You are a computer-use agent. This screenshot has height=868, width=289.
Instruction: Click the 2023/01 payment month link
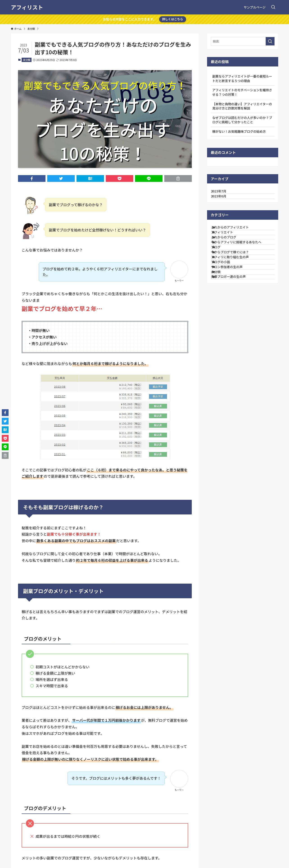(x=60, y=454)
